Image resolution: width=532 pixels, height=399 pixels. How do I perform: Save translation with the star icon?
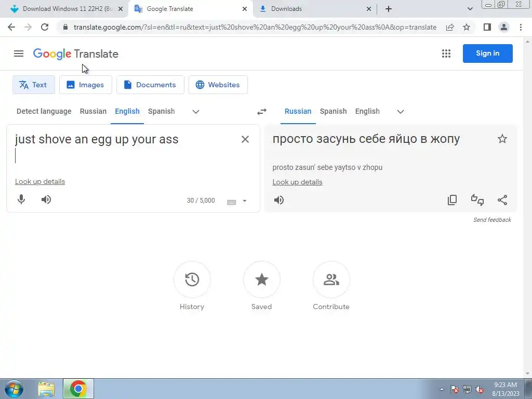point(502,139)
